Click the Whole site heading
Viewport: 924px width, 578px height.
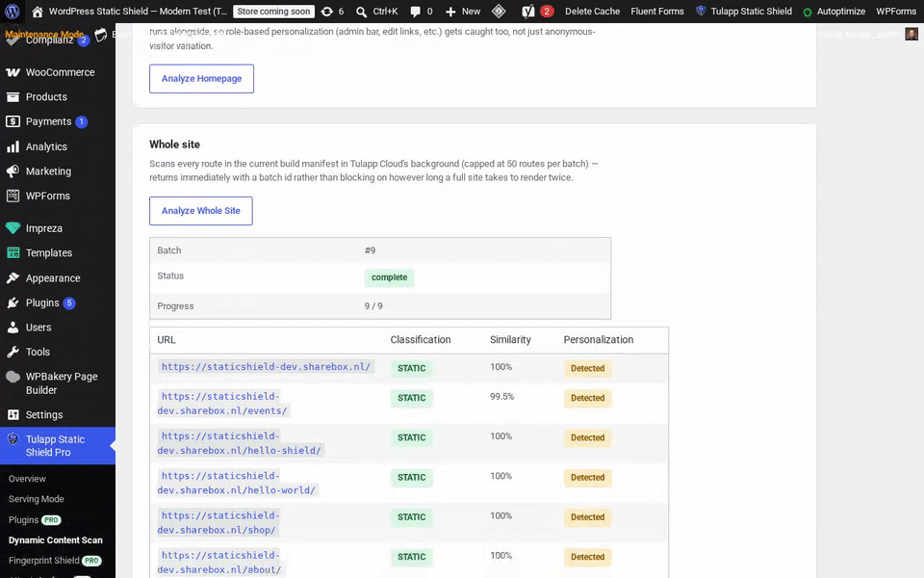174,144
